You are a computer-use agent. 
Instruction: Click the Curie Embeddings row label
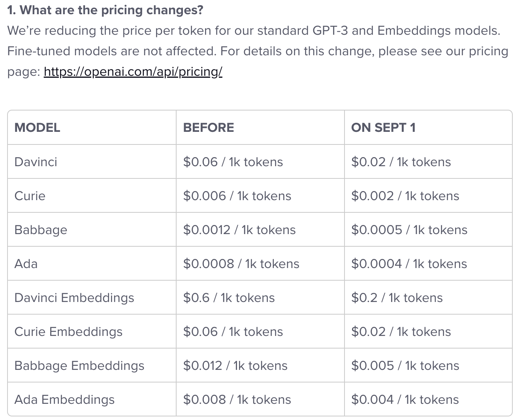tap(68, 332)
